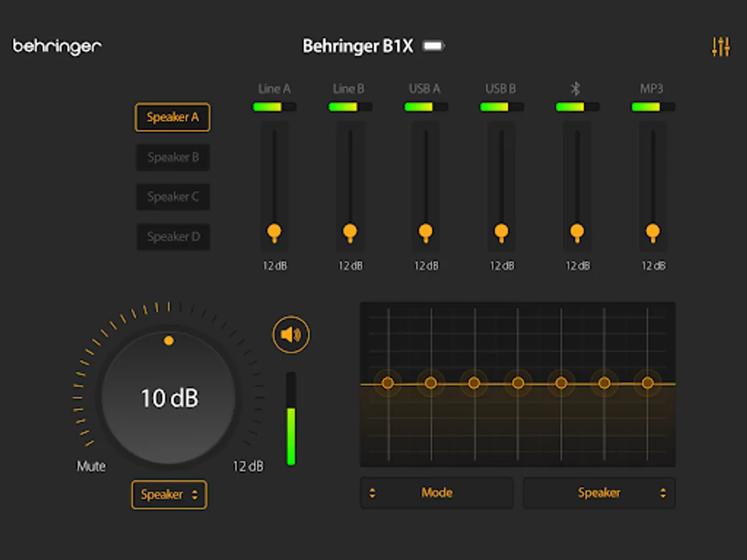Click the Behringer logo
Screen dimensions: 747x560
[56, 45]
